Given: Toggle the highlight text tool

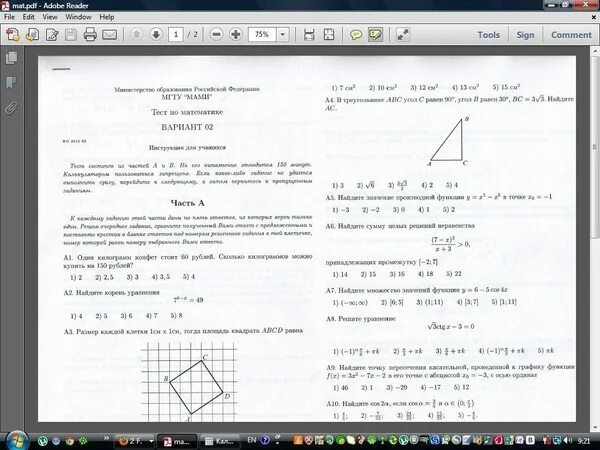Looking at the screenshot, I should point(375,35).
